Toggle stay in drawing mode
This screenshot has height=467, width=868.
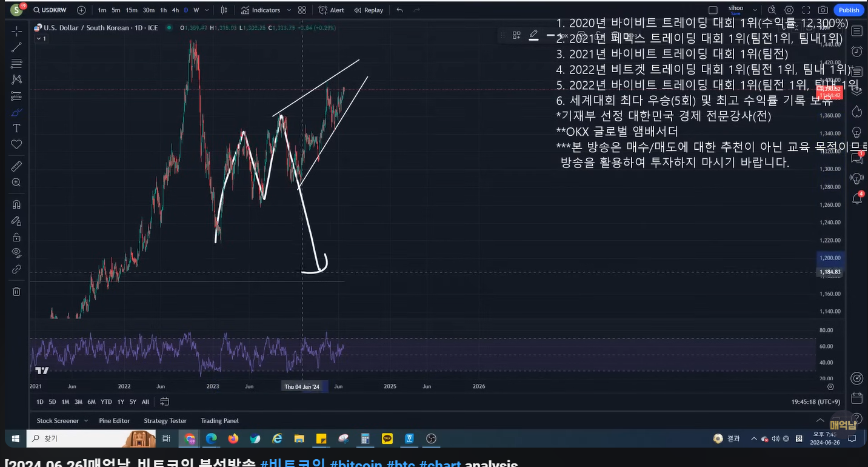16,221
